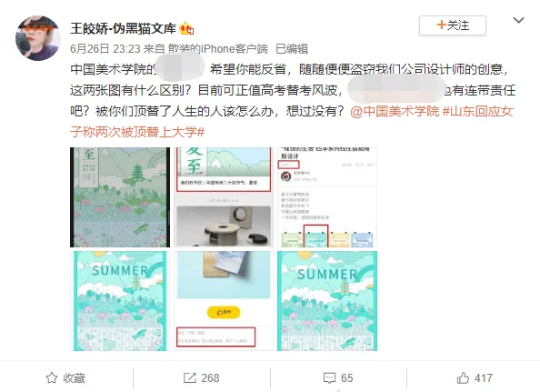Click the star favorite icon
Viewport: 540px width, 392px height.
coord(52,377)
